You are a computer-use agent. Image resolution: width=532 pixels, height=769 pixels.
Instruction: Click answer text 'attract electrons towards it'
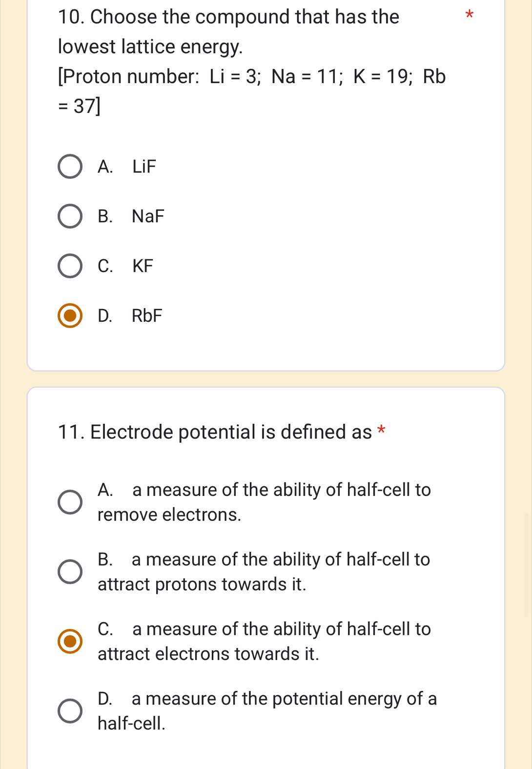pyautogui.click(x=264, y=641)
